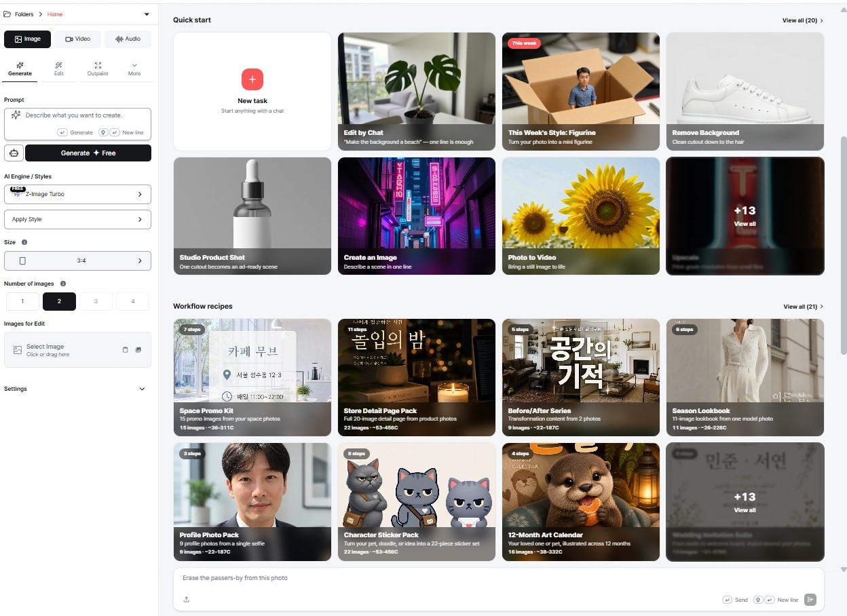847x616 pixels.
Task: Open the Before/After Series recipe
Action: 581,377
